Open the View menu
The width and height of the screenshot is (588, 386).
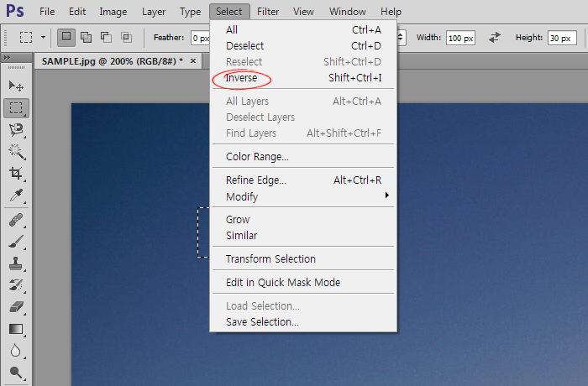click(303, 12)
